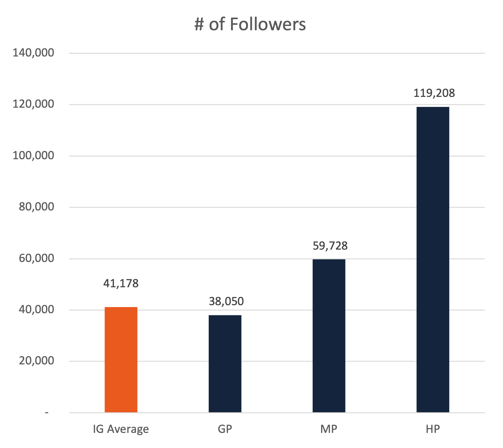Select the dark navy GP bar
503x448 pixels.
click(x=225, y=363)
